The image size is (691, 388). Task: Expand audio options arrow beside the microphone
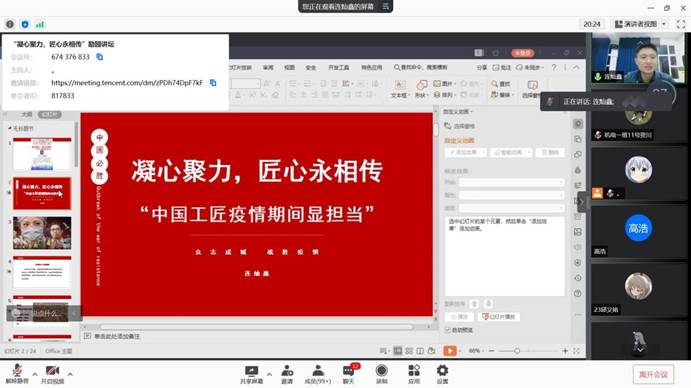pos(35,374)
